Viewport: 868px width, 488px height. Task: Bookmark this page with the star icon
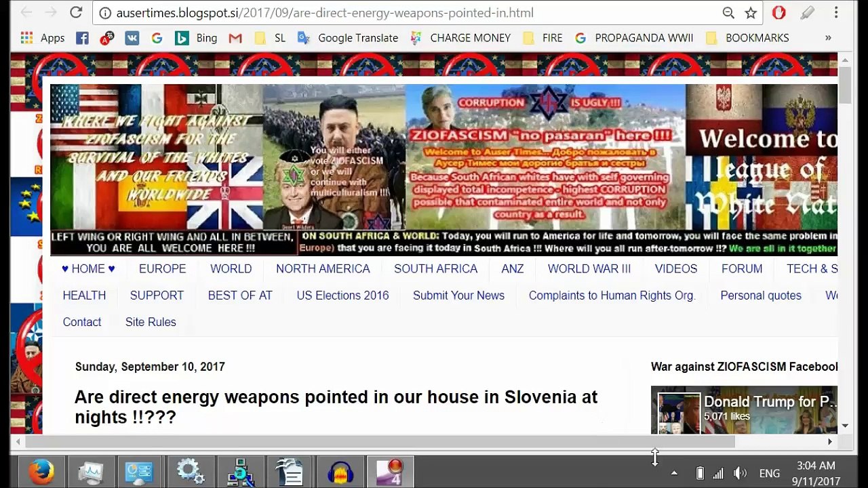point(751,13)
